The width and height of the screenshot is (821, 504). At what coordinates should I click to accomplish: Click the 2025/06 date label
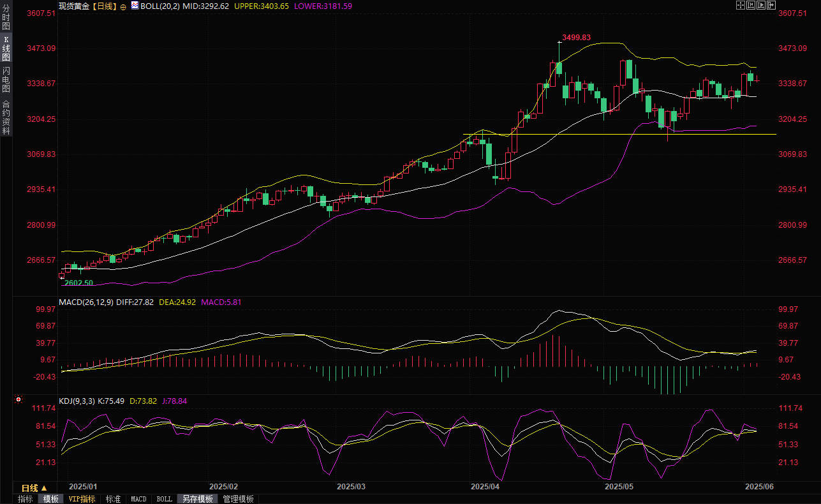(759, 487)
